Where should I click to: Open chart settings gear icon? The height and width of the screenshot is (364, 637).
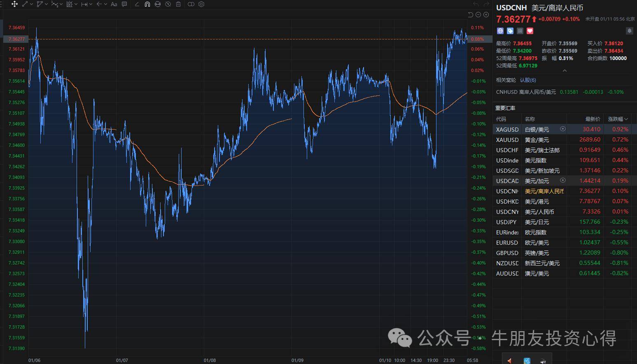[201, 4]
